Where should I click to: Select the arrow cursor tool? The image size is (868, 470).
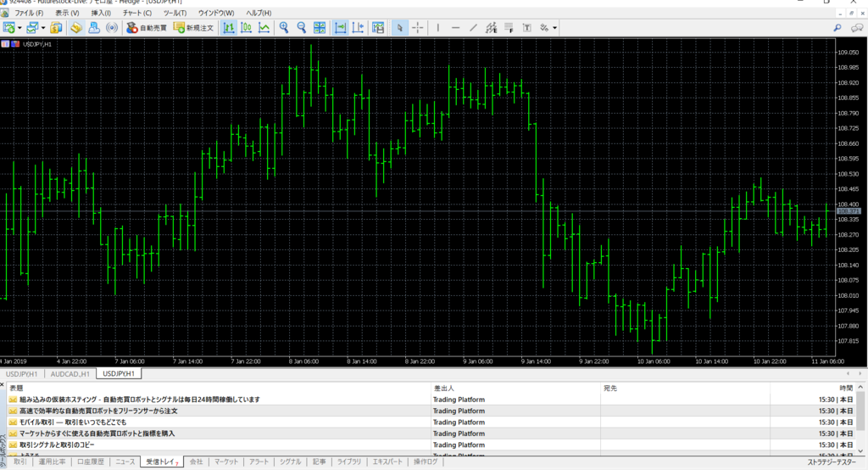point(399,28)
